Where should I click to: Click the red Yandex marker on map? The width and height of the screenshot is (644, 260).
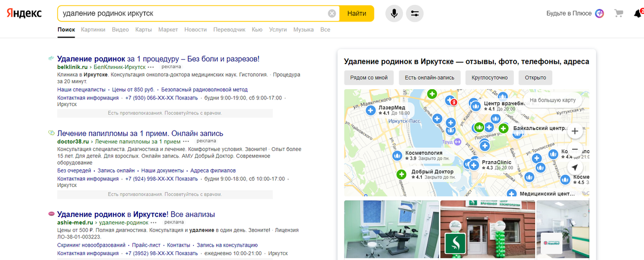click(x=453, y=101)
